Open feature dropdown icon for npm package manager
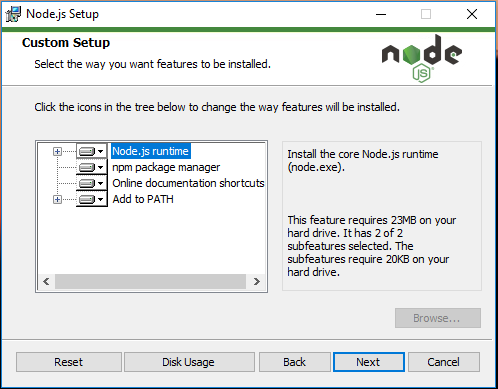The image size is (498, 389). coord(92,167)
